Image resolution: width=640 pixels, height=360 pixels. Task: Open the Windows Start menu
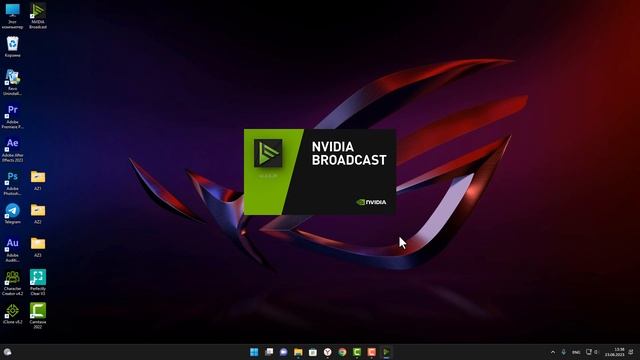tap(254, 352)
